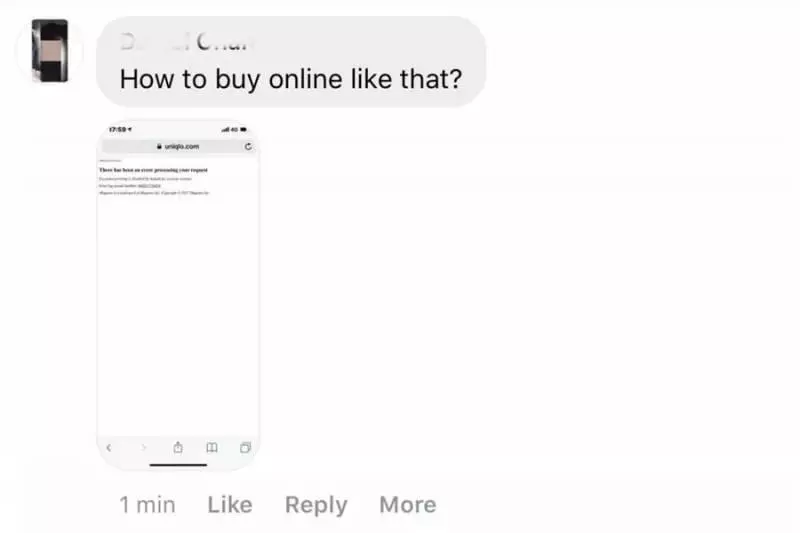Click the black home indicator bar
Viewport: 800px width, 533px height.
pyautogui.click(x=178, y=465)
